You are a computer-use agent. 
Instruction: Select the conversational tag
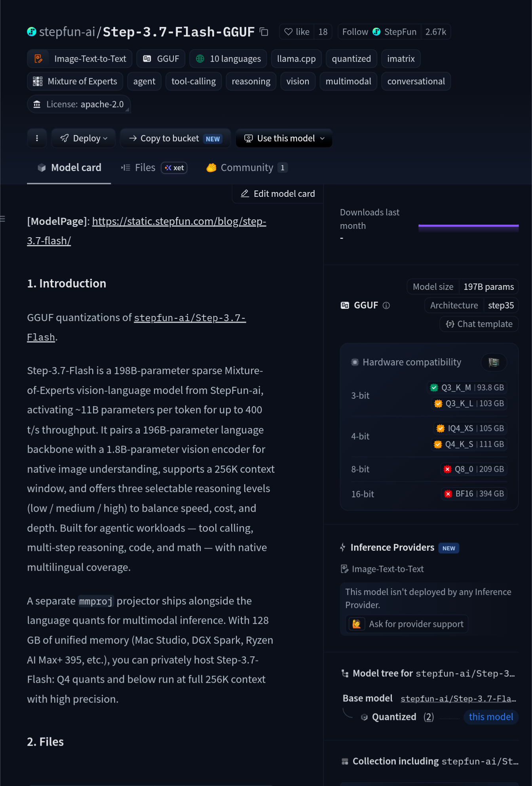416,81
